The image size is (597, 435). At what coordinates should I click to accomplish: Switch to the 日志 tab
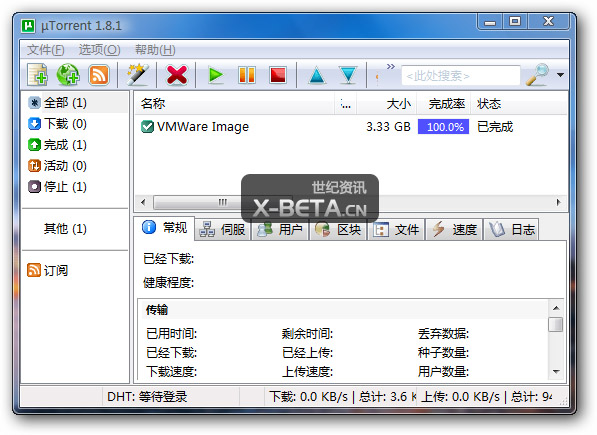point(512,230)
